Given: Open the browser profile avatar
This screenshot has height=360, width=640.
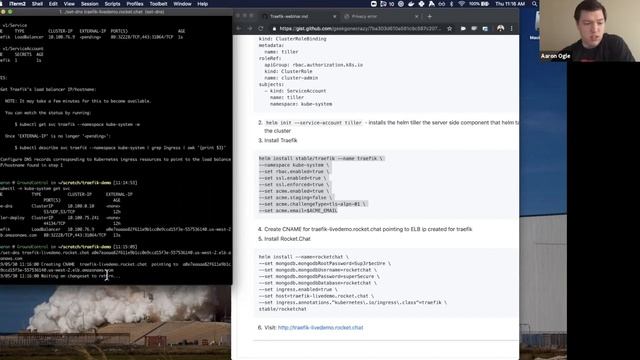Looking at the screenshot, I should click(500, 29).
